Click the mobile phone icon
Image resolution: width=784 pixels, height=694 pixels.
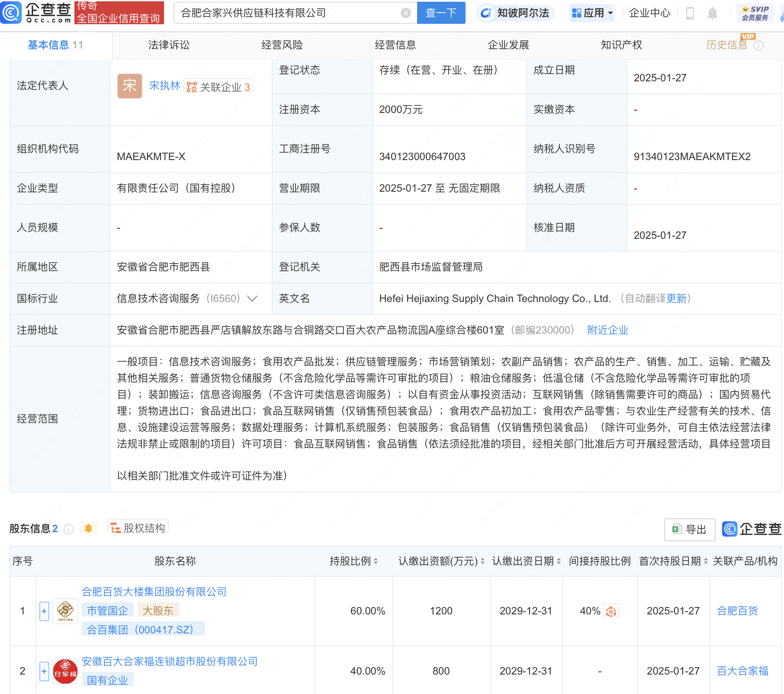[690, 13]
